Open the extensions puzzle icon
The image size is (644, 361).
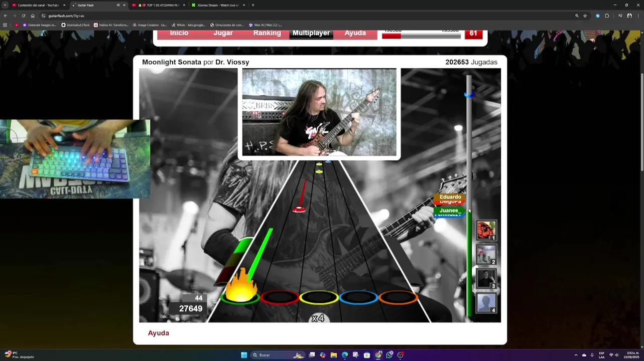(607, 16)
